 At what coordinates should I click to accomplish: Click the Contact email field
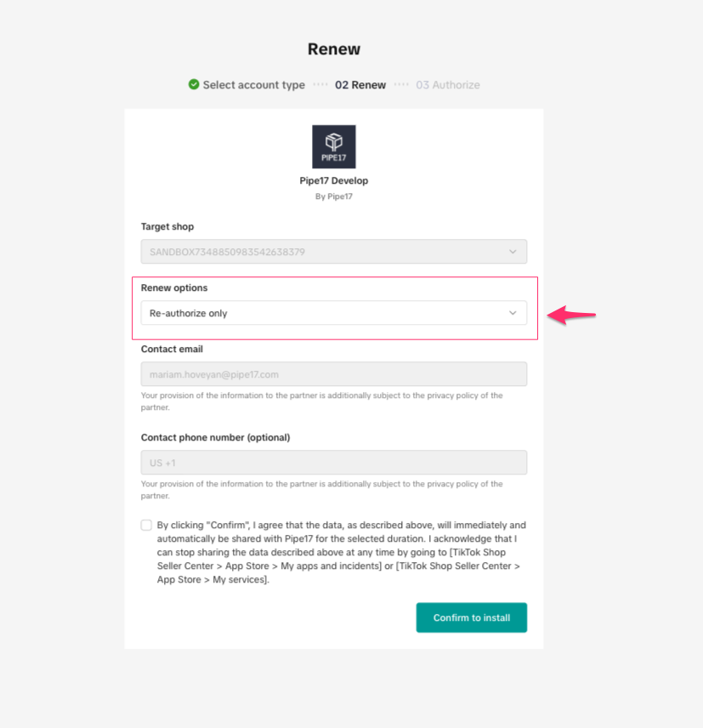tap(333, 374)
